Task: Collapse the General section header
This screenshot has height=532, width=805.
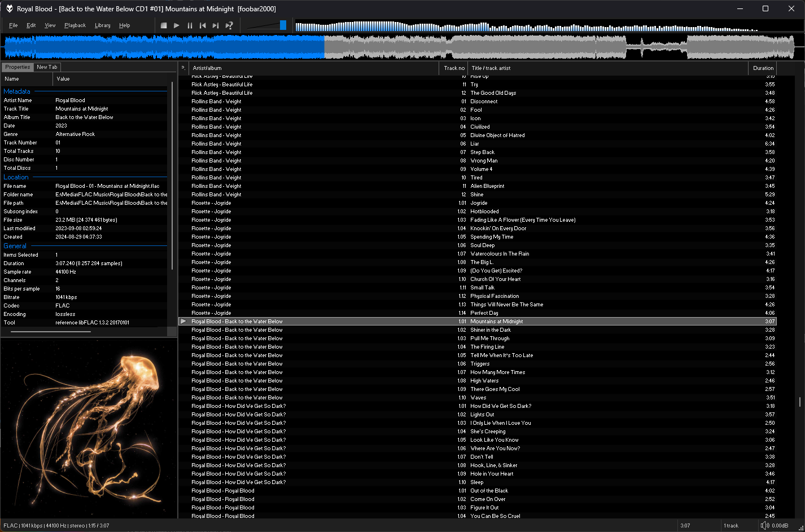Action: point(15,246)
